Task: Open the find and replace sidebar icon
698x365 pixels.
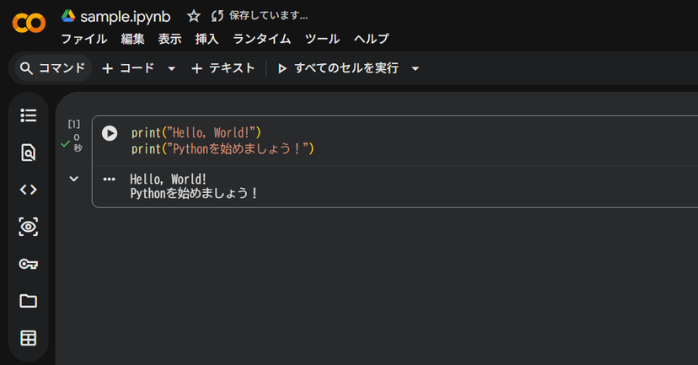Action: point(28,153)
